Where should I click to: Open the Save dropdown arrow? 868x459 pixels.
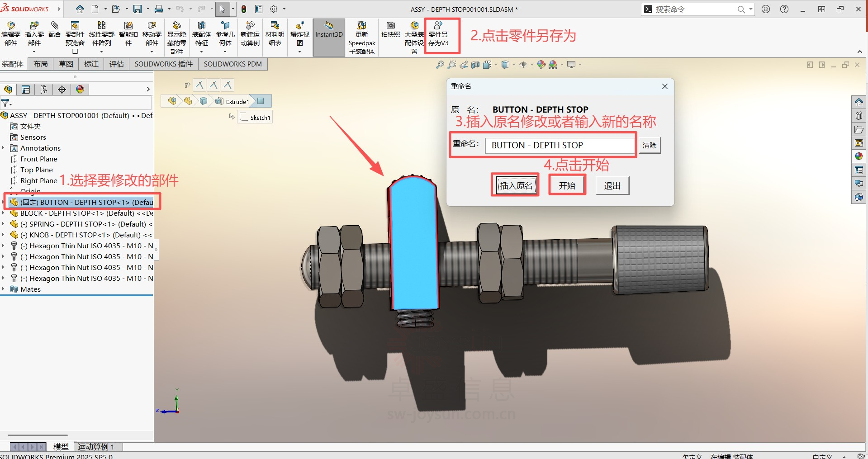tap(148, 9)
